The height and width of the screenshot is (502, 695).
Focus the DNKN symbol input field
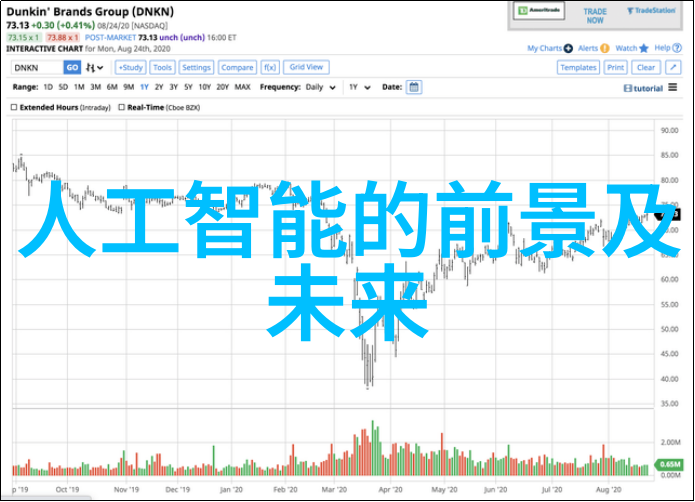point(37,67)
